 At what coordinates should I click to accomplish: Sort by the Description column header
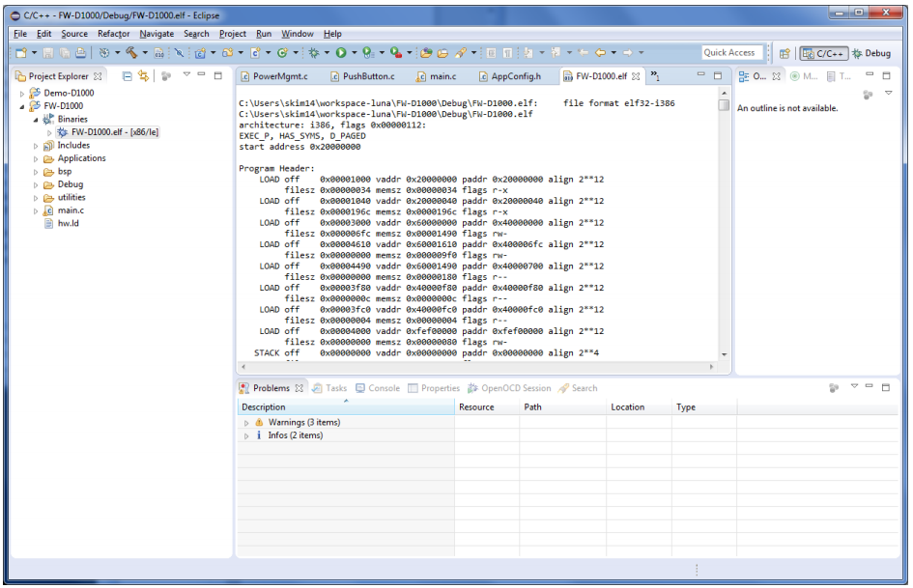346,406
